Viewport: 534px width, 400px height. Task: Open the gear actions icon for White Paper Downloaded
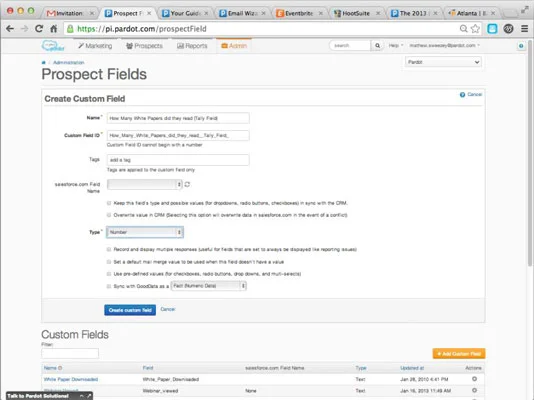474,379
